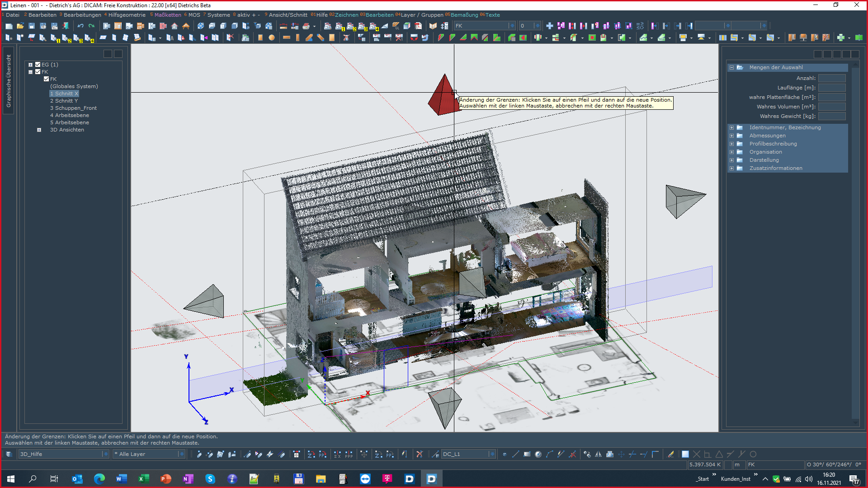Click the Open file folder icon
Image resolution: width=868 pixels, height=488 pixels.
pyautogui.click(x=20, y=26)
